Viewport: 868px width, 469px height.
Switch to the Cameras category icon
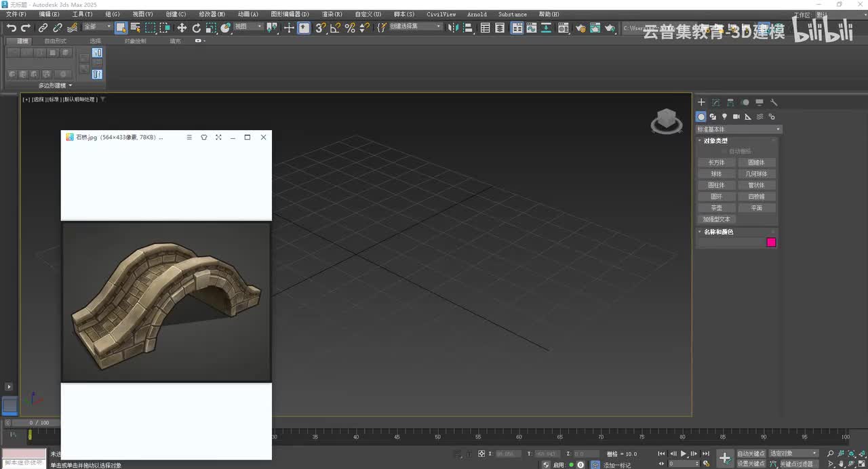(736, 117)
